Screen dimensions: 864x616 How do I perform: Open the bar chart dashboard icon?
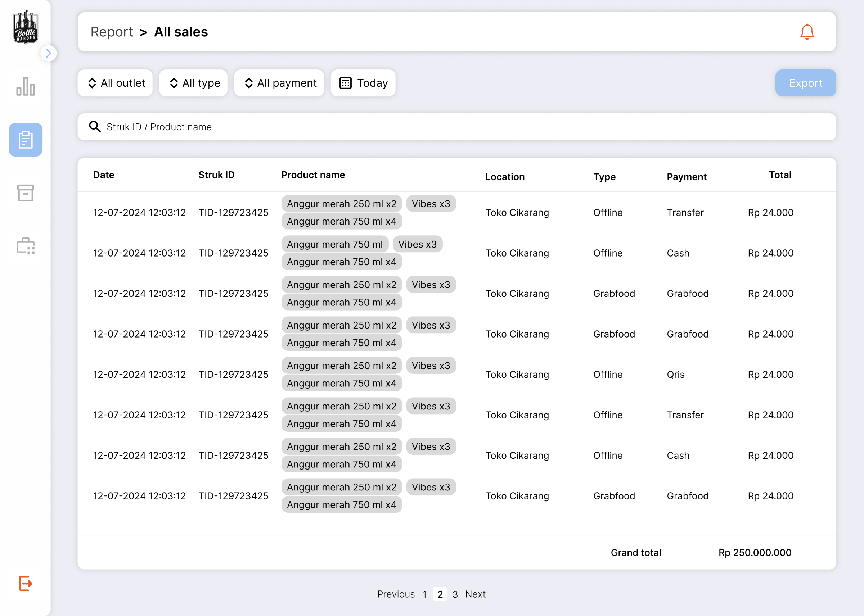pos(26,86)
